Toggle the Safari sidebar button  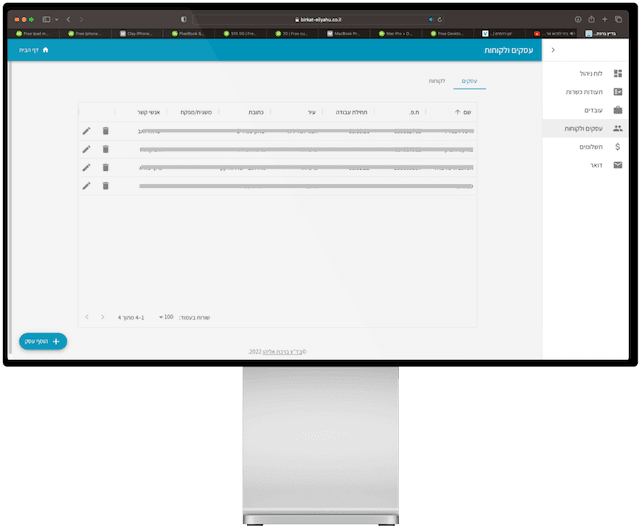click(x=47, y=19)
